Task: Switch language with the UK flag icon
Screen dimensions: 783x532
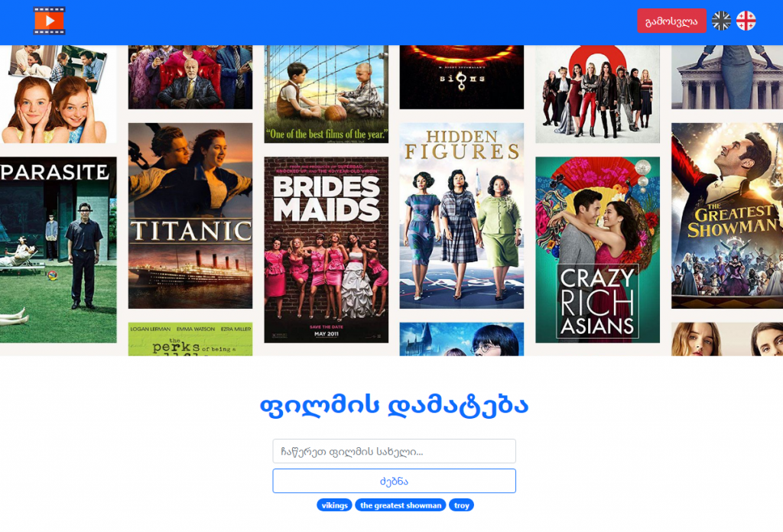Action: [x=721, y=21]
